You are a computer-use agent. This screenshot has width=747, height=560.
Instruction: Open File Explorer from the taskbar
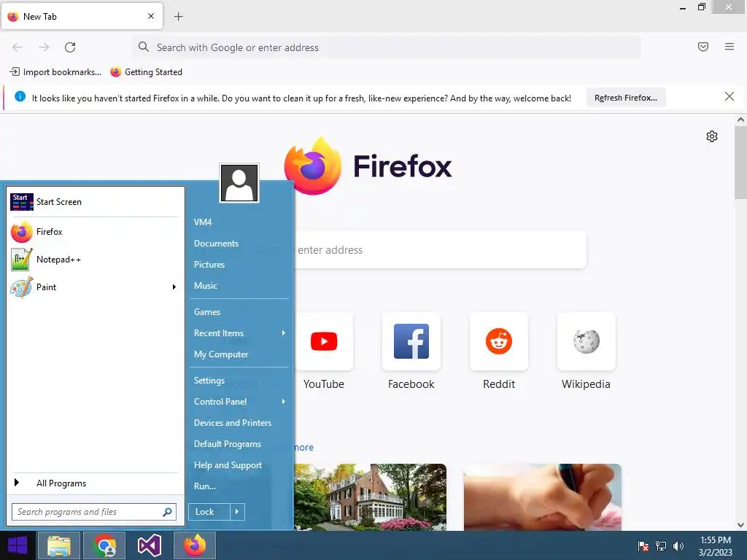click(59, 545)
